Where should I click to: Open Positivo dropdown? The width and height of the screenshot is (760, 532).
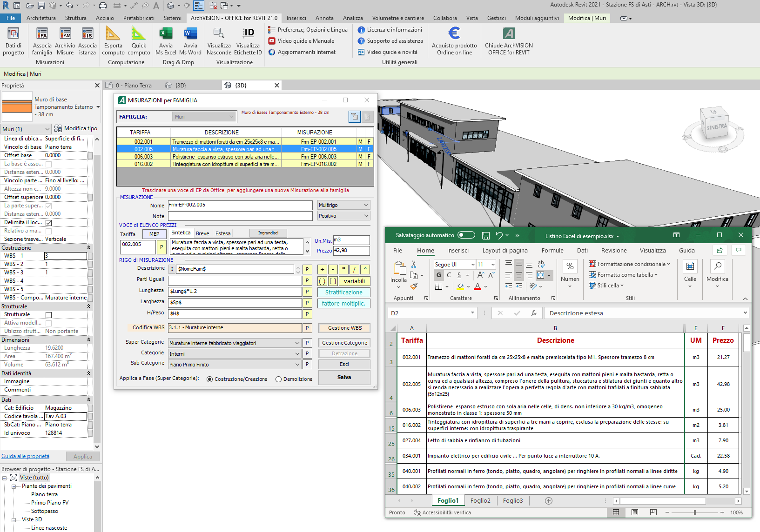click(x=343, y=216)
